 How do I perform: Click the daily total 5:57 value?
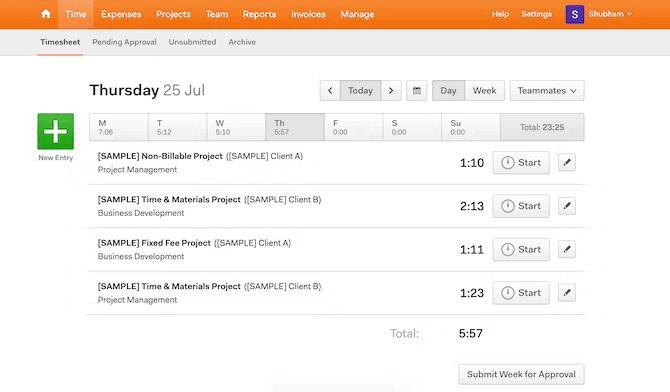471,333
